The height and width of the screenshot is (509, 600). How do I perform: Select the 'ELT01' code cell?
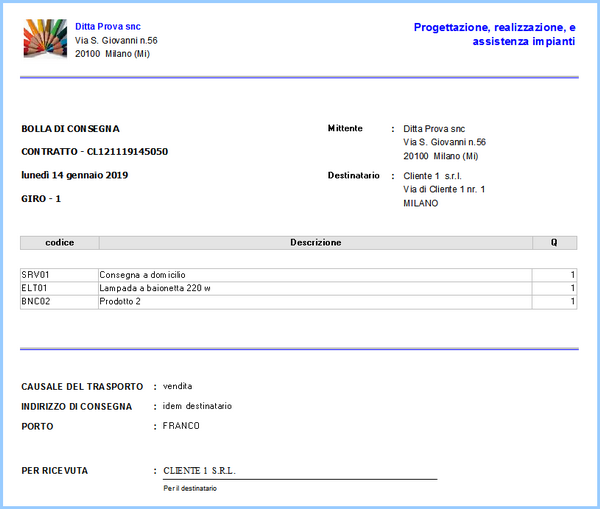pyautogui.click(x=59, y=288)
